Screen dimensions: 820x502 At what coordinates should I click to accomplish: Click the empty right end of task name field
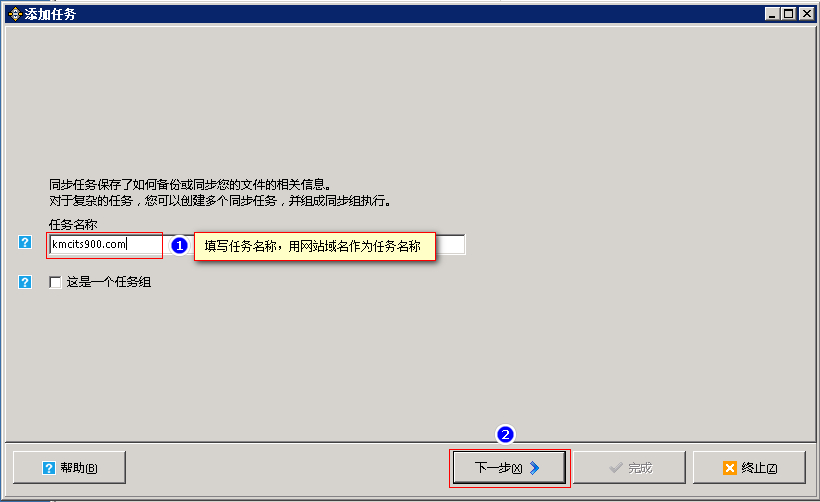(450, 245)
